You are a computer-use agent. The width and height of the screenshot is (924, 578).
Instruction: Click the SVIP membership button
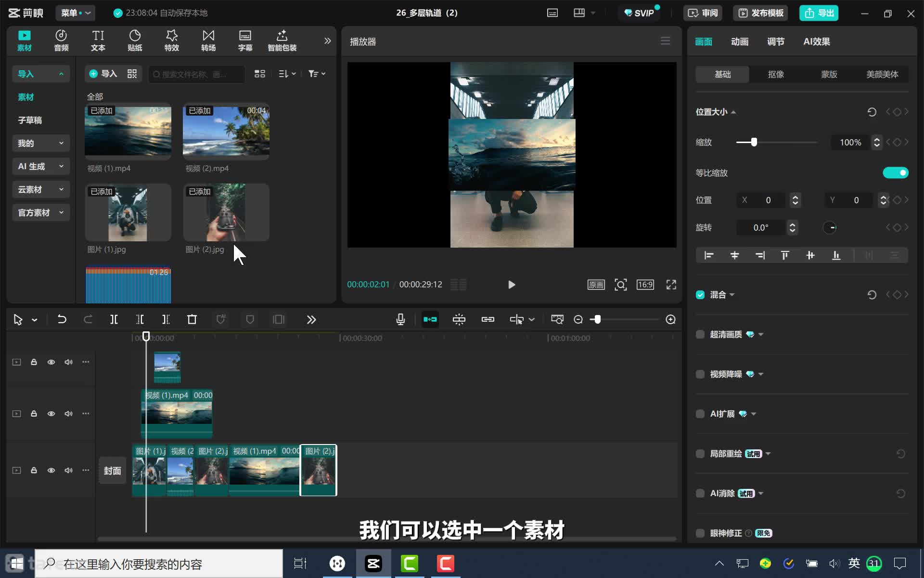(639, 13)
